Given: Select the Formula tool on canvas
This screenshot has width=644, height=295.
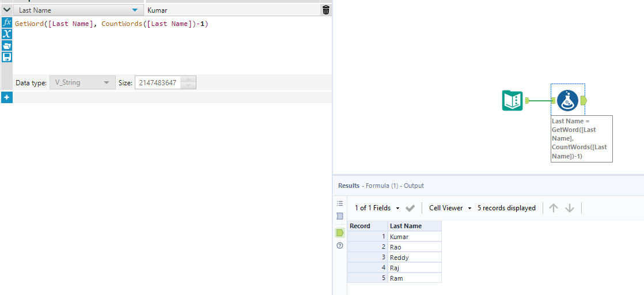Looking at the screenshot, I should 567,101.
